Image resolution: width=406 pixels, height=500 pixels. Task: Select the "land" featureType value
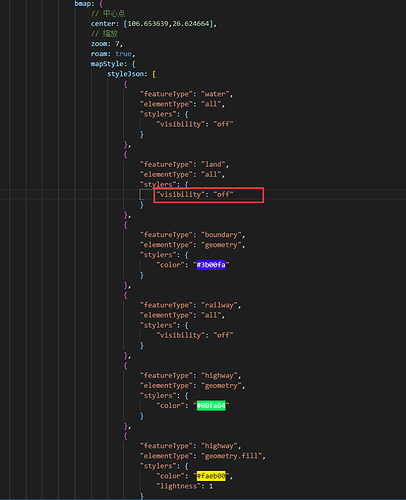click(x=213, y=164)
